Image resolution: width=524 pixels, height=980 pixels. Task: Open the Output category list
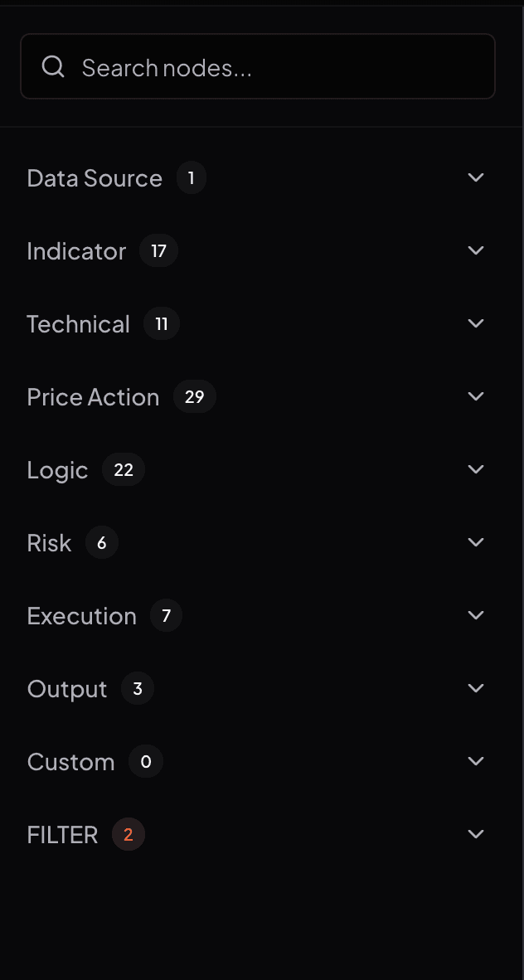tap(476, 688)
